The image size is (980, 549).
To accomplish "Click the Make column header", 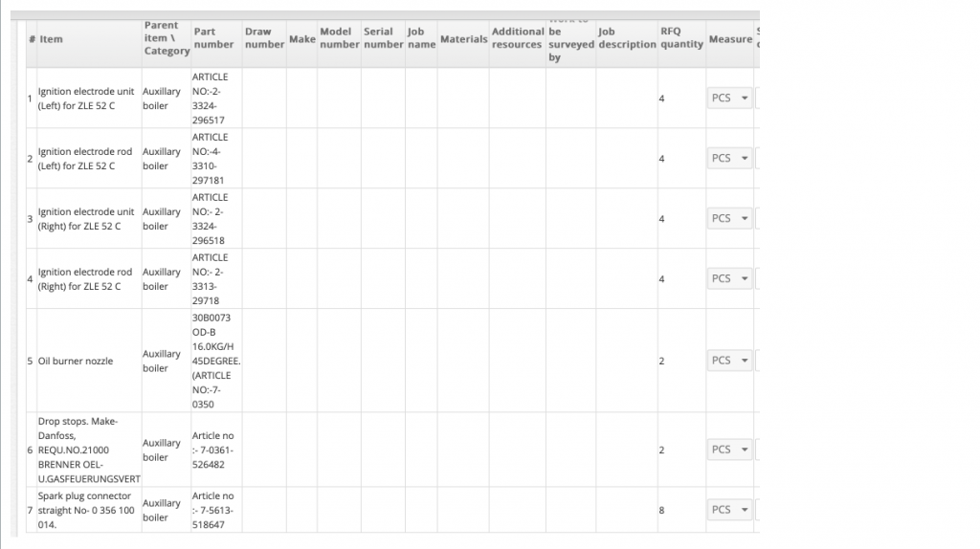I will click(x=302, y=39).
